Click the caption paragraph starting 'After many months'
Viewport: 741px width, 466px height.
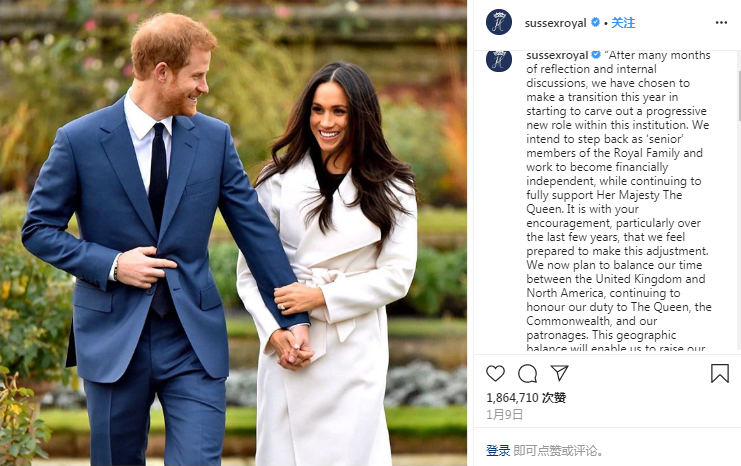(x=618, y=201)
